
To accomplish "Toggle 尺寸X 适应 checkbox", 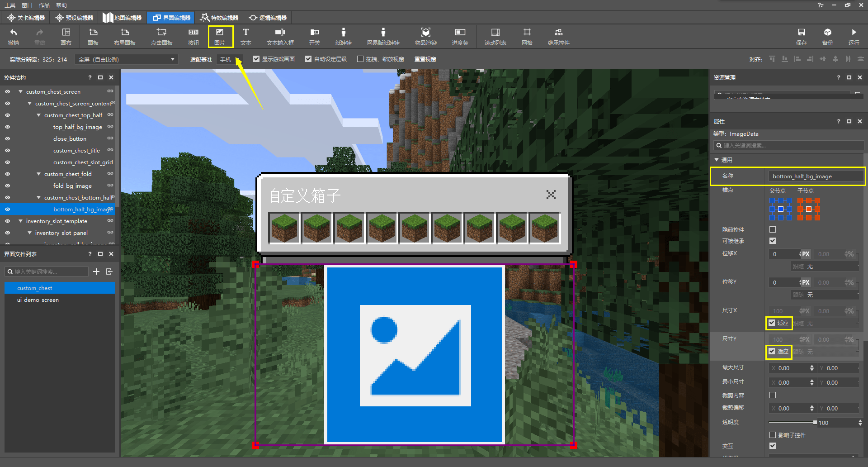I will [x=772, y=323].
